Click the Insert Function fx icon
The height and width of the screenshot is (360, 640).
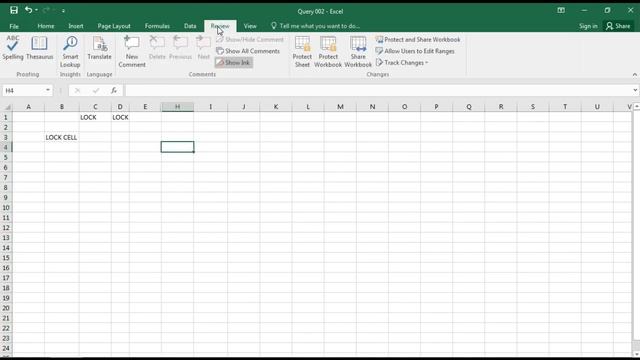(114, 90)
